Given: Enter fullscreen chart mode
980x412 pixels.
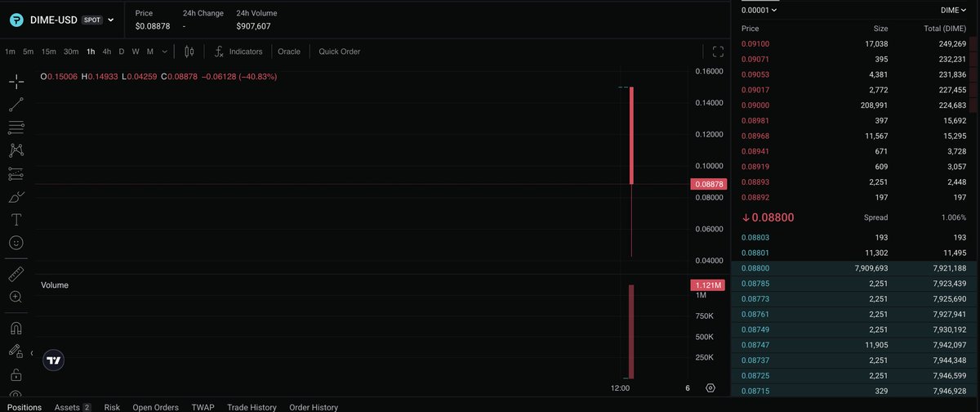Looking at the screenshot, I should click(x=719, y=51).
